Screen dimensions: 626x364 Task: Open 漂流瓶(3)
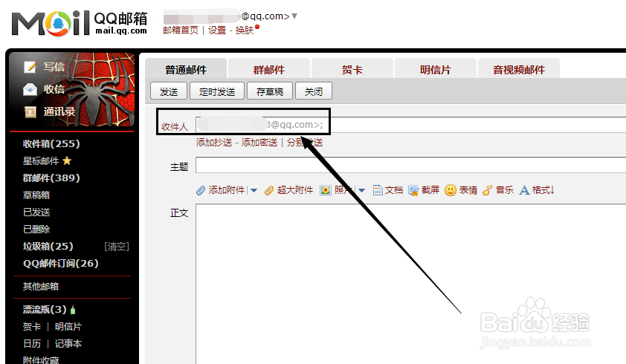click(x=45, y=310)
